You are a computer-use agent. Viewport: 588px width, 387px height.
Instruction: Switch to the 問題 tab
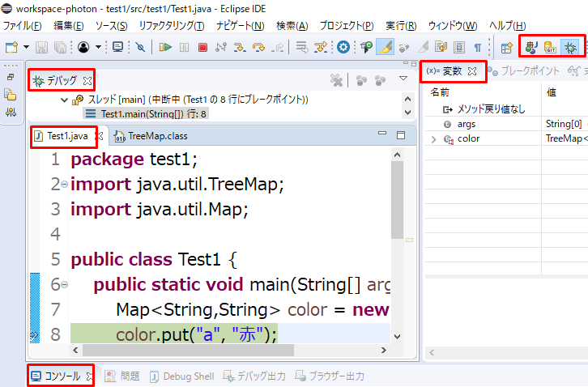[121, 376]
